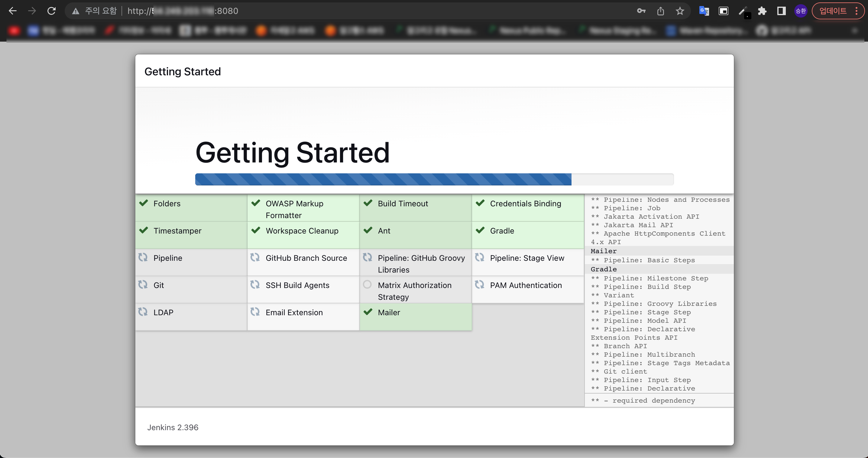Click the 업데이트 update button

pyautogui.click(x=833, y=11)
